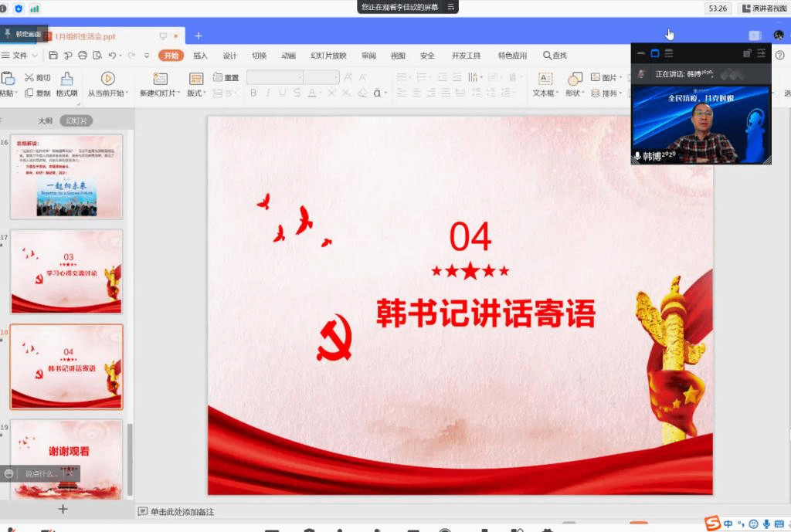
Task: Start slideshow from current slide (从当前开始)
Action: (107, 84)
